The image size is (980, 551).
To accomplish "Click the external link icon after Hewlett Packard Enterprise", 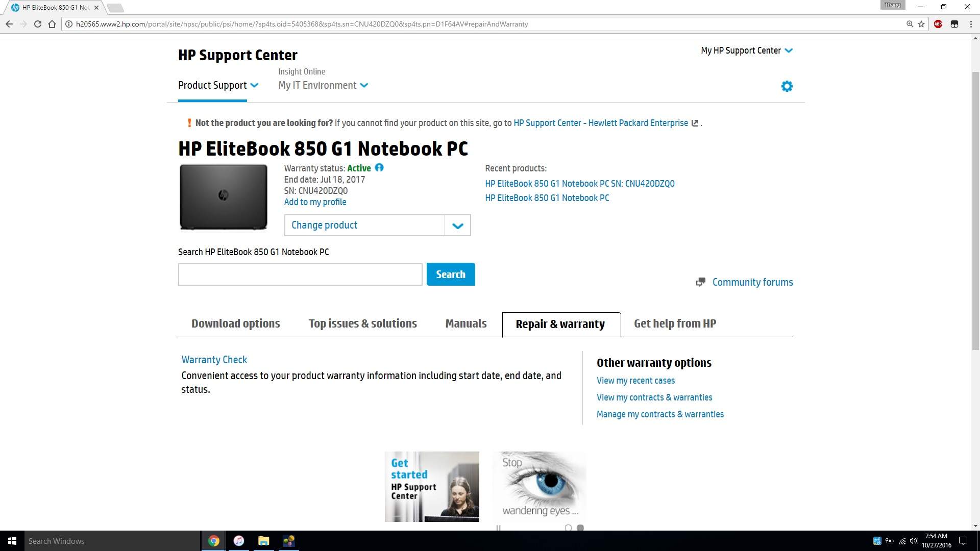I will (x=695, y=123).
